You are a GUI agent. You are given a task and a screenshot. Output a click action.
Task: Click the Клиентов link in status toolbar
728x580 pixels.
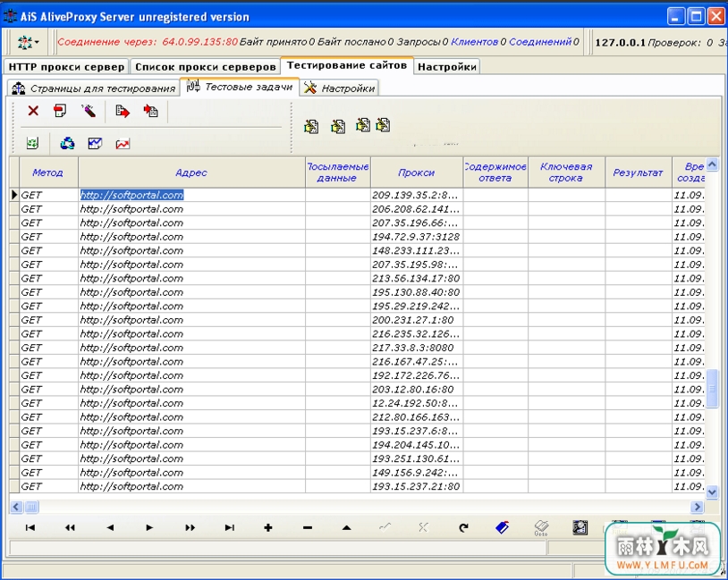[x=475, y=42]
